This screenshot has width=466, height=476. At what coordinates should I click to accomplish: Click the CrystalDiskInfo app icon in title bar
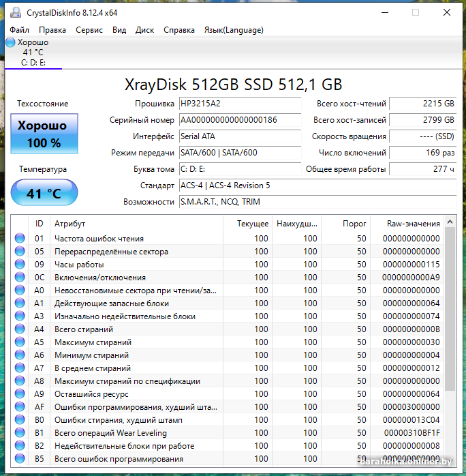tap(16, 13)
